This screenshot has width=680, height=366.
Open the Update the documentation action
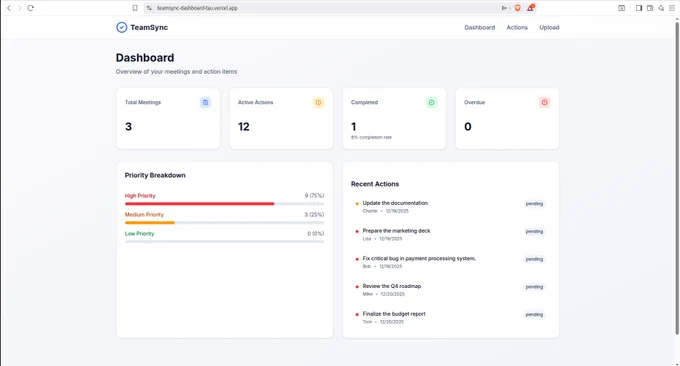[395, 203]
